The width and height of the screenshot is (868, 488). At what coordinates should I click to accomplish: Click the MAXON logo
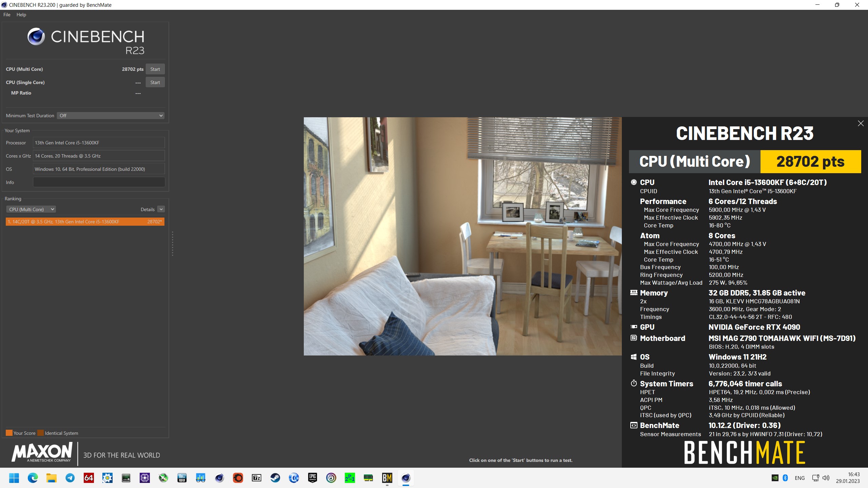(42, 452)
